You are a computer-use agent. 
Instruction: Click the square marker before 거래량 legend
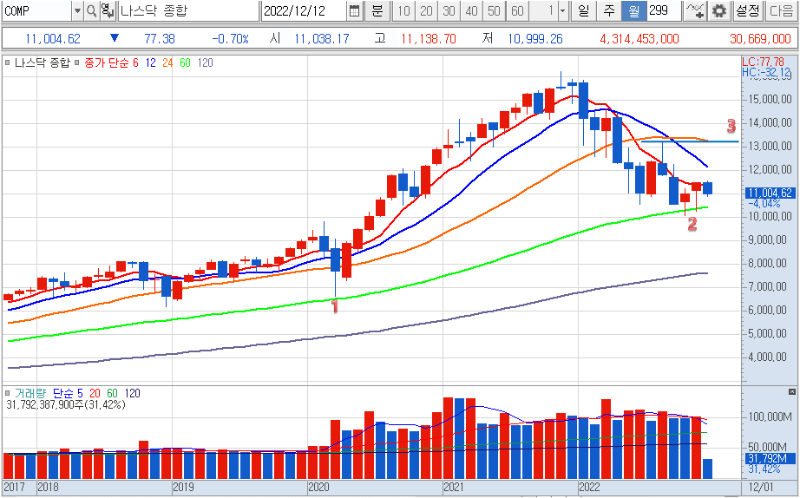[7, 393]
